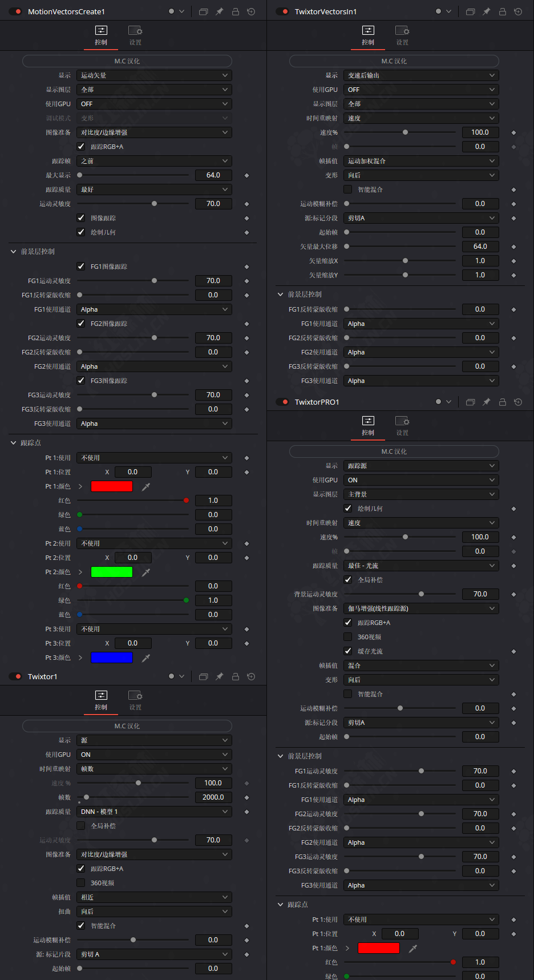Lock the MotionVectorsCreate1 node
Image resolution: width=534 pixels, height=980 pixels.
(235, 11)
